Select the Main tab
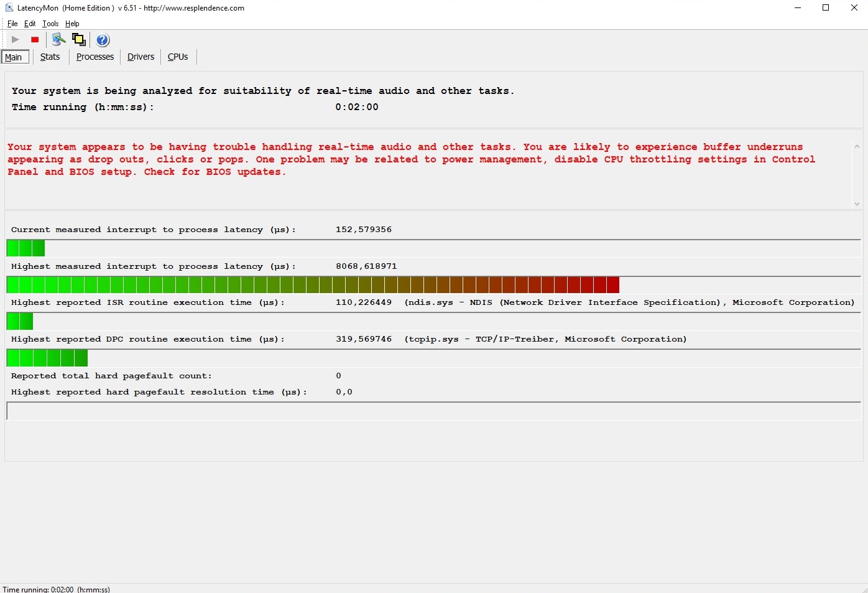The width and height of the screenshot is (868, 593). tap(14, 57)
